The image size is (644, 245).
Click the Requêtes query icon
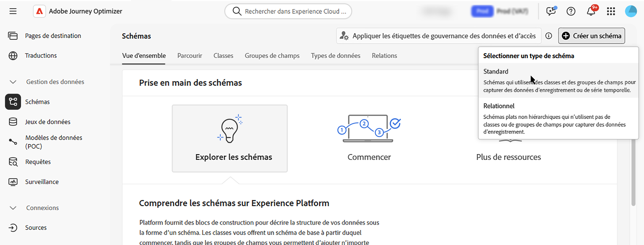pos(13,162)
